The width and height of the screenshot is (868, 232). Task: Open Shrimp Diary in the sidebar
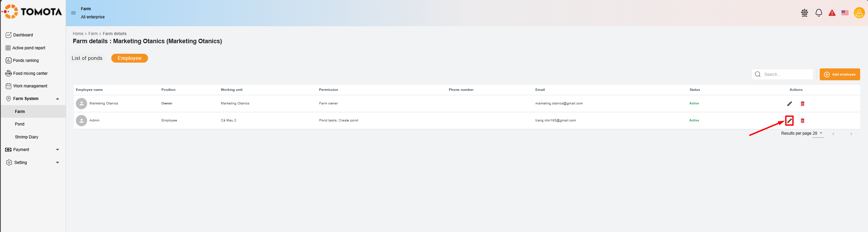click(x=27, y=137)
